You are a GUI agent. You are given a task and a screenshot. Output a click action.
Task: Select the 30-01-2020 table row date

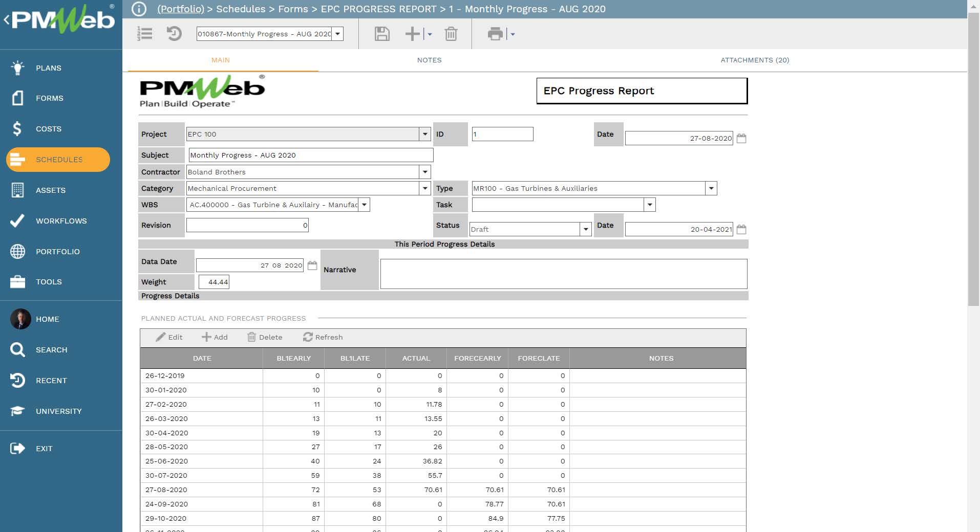(166, 390)
